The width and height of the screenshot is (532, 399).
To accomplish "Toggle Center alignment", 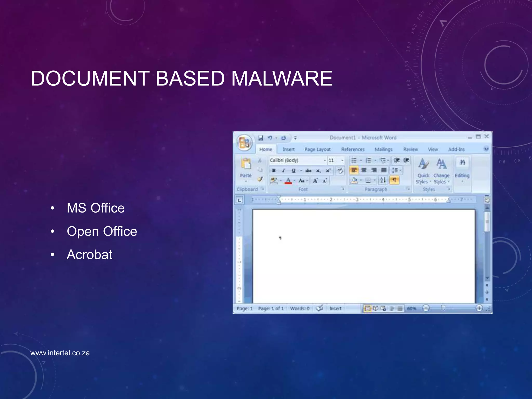I will 364,170.
